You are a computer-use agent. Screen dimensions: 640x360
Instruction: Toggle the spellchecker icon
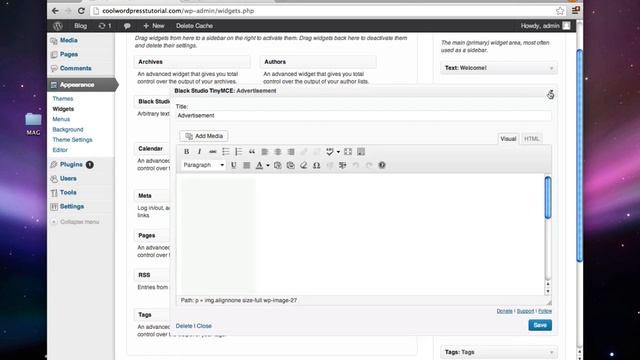click(x=330, y=152)
